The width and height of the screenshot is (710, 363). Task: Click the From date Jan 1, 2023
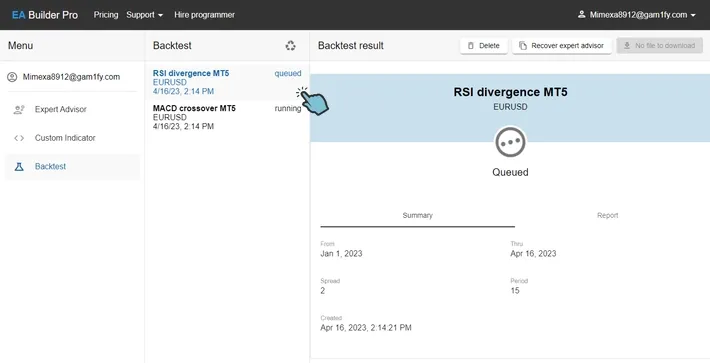341,254
